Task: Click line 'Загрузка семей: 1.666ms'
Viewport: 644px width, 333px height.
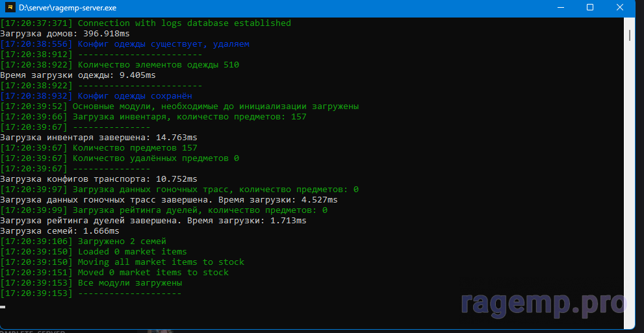Action: [60, 231]
